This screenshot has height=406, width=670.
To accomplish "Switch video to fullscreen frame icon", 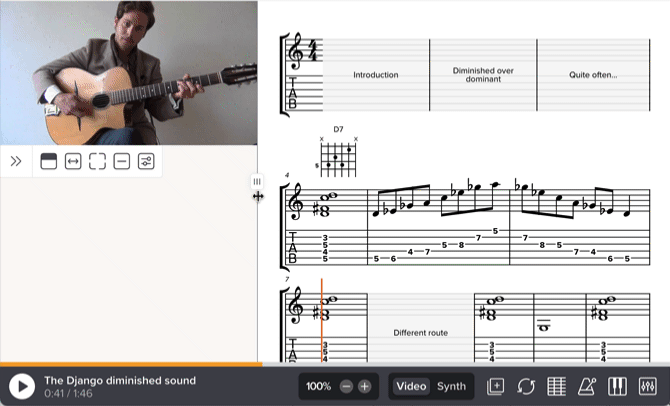I will tap(97, 161).
